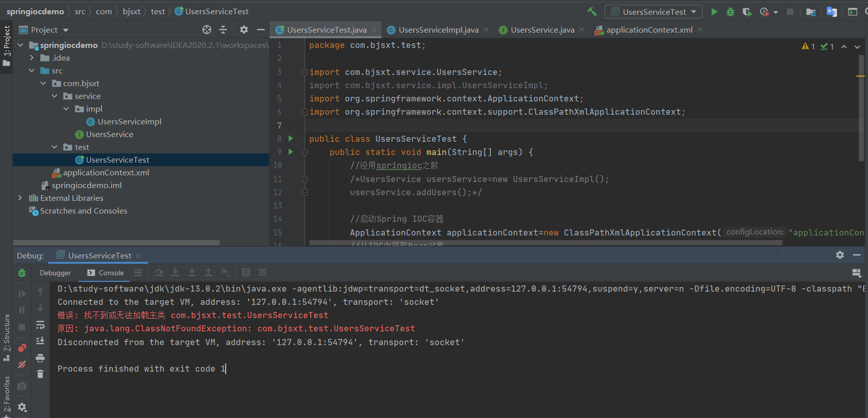Click run gutter arrow on line 8
This screenshot has height=418, width=868.
pos(291,138)
